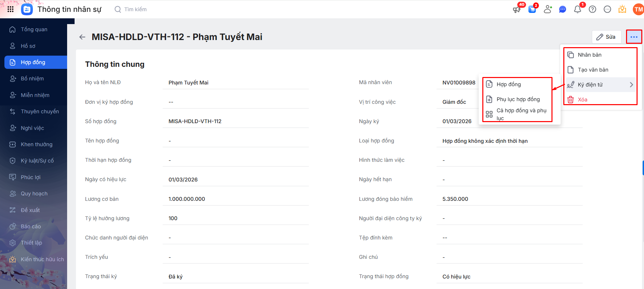Click the TM user avatar
Viewport: 644px width, 289px height.
638,9
